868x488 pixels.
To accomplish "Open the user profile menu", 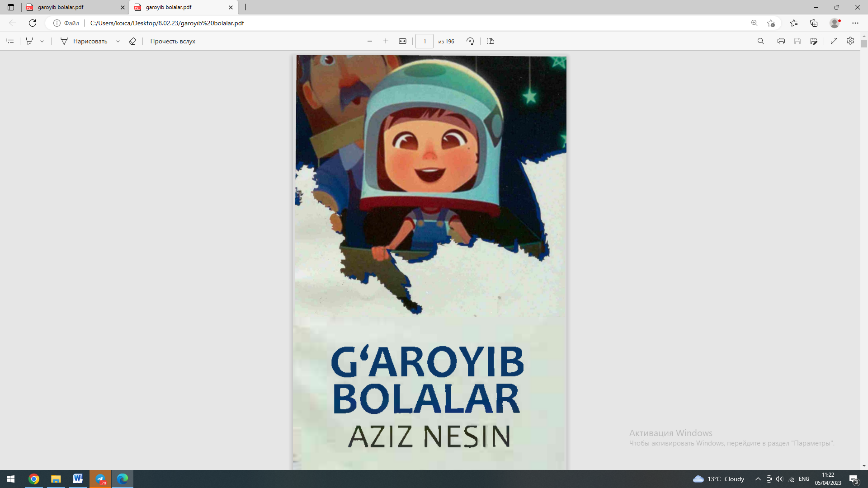I will [835, 23].
